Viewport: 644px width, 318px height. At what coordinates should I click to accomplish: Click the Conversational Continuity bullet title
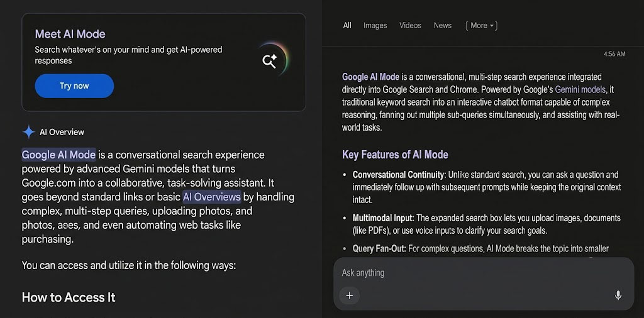[398, 175]
